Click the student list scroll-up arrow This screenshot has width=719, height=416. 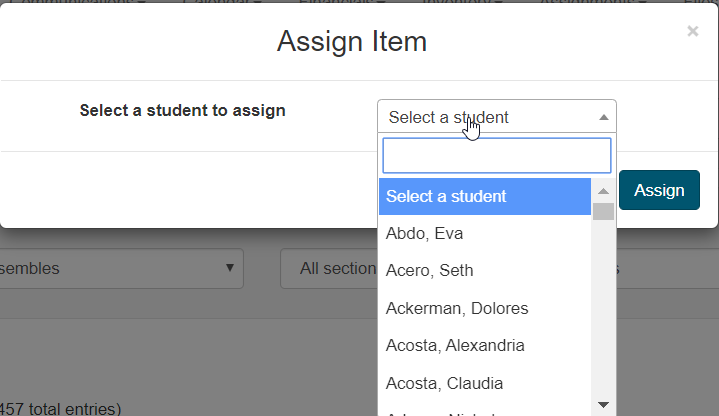603,190
